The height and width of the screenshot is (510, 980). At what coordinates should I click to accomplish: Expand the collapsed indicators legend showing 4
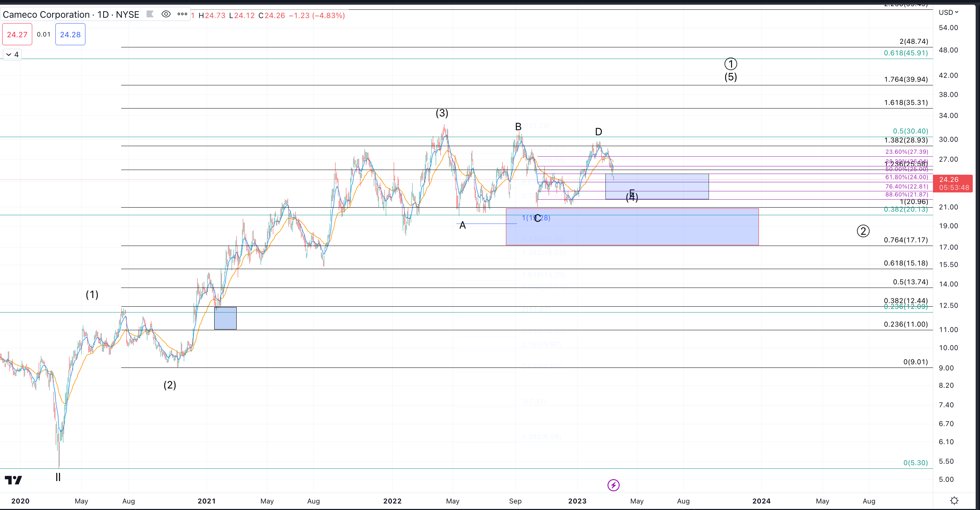click(12, 54)
